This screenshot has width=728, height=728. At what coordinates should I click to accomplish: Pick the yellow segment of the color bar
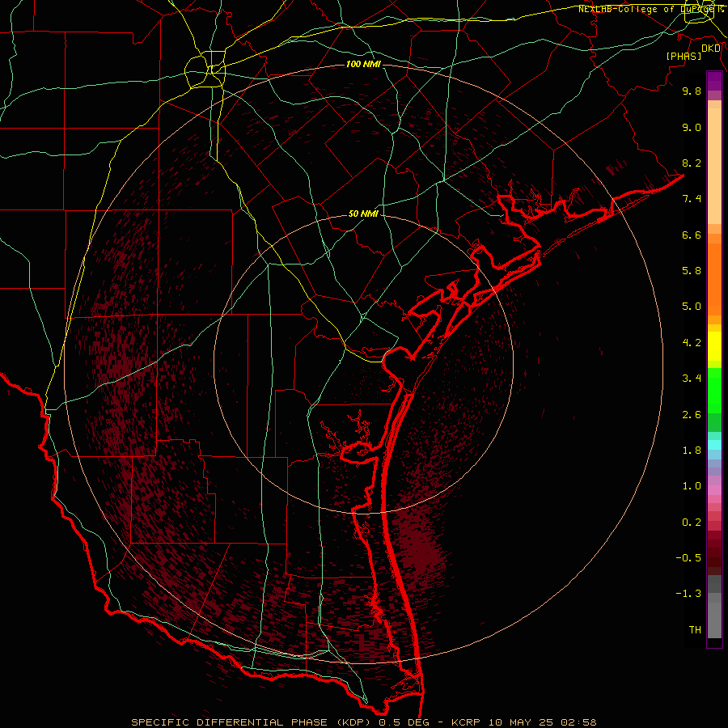tap(714, 346)
